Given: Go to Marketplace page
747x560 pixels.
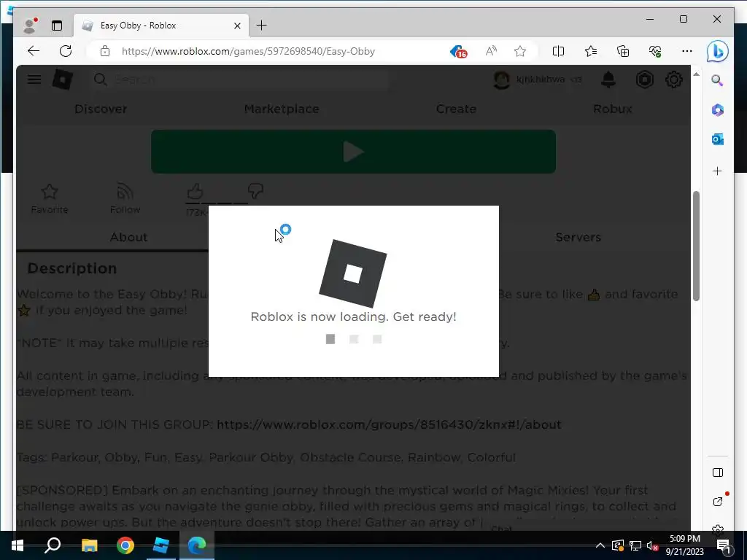Looking at the screenshot, I should coord(282,109).
